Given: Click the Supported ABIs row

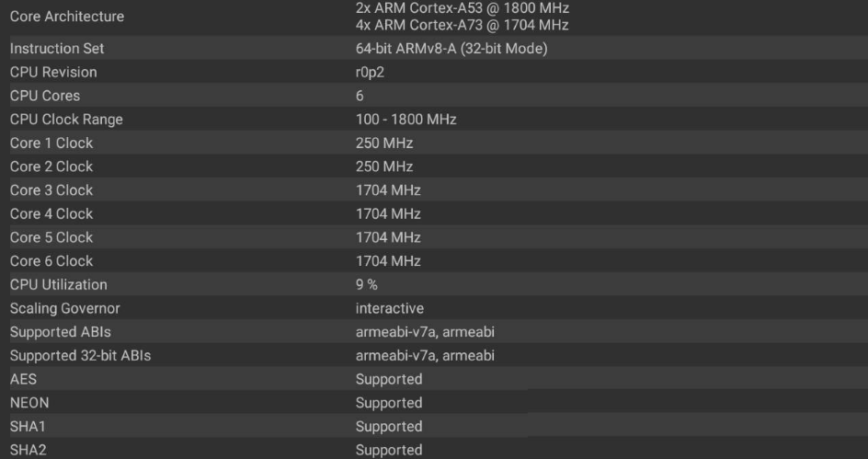Looking at the screenshot, I should 434,332.
